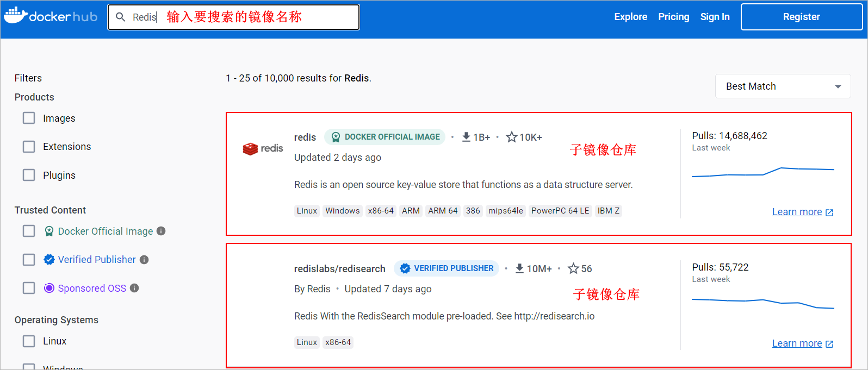Click the Docker Official Image filter label
868x370 pixels.
(x=106, y=231)
